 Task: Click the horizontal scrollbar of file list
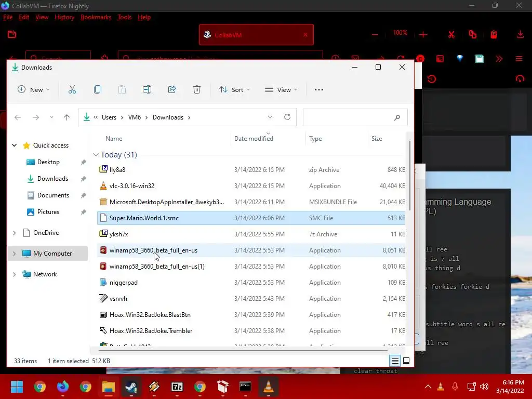(243, 350)
